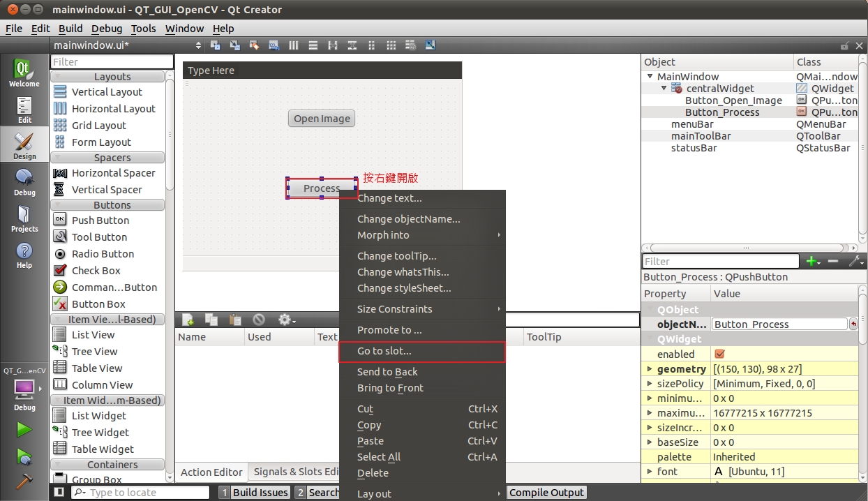Select Radio Button widget in widget box

tap(103, 254)
